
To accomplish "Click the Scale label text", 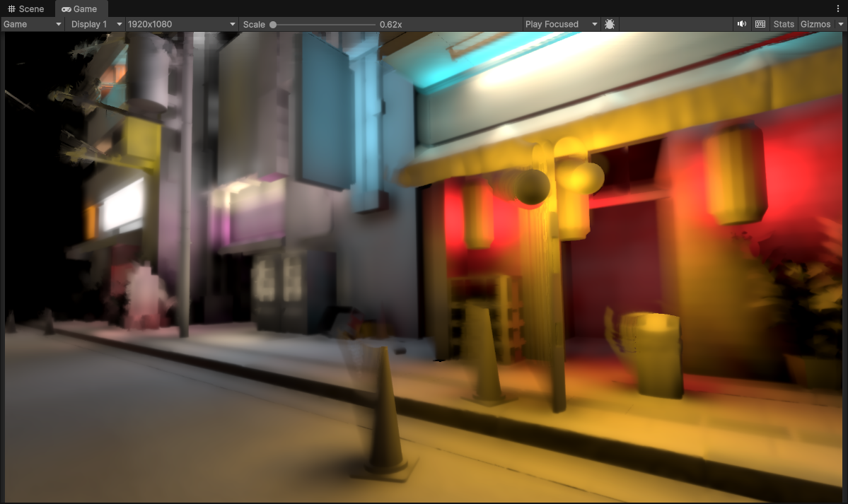I will tap(254, 25).
